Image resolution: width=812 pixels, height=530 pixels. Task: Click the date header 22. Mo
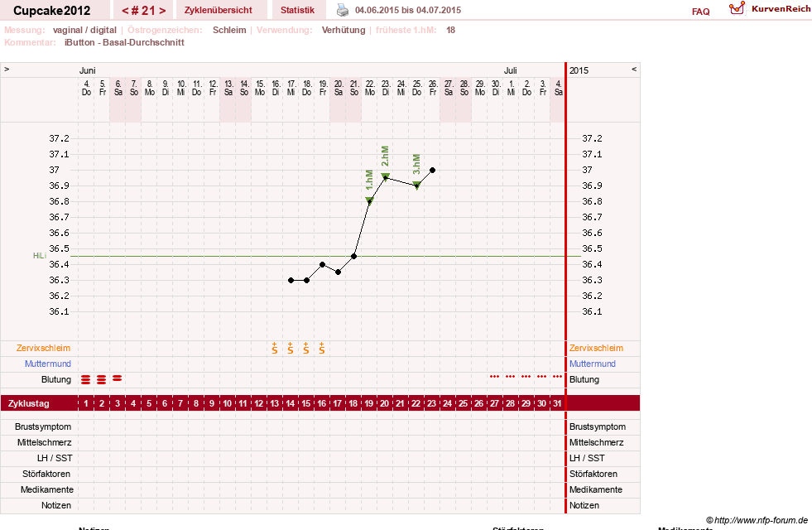370,88
